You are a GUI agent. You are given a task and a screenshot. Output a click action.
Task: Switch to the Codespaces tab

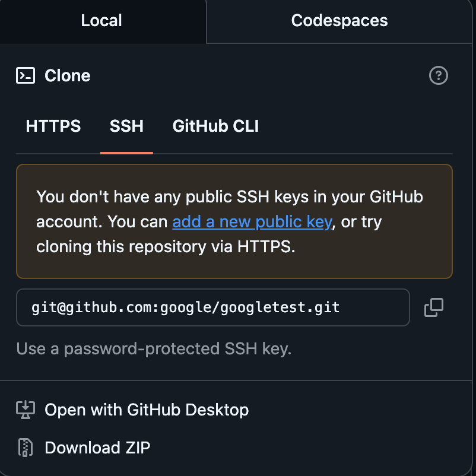pyautogui.click(x=339, y=21)
